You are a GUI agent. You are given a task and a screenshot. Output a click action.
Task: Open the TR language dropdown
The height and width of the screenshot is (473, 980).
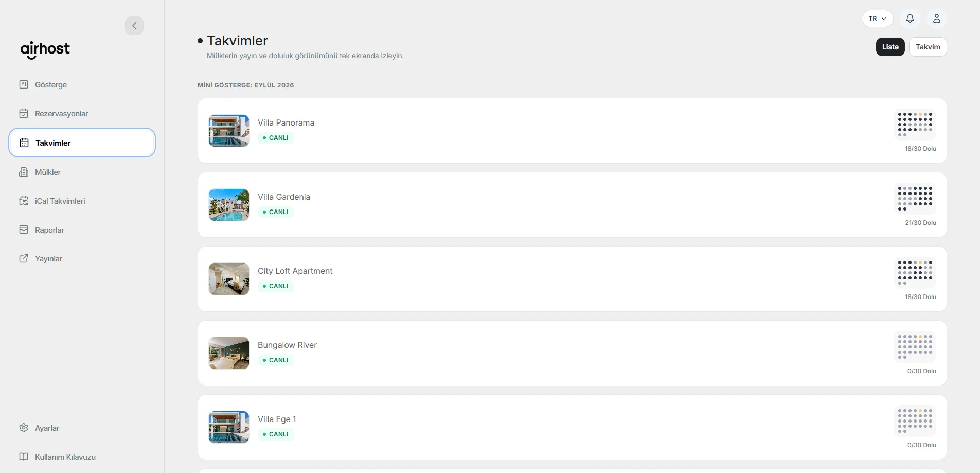click(877, 19)
